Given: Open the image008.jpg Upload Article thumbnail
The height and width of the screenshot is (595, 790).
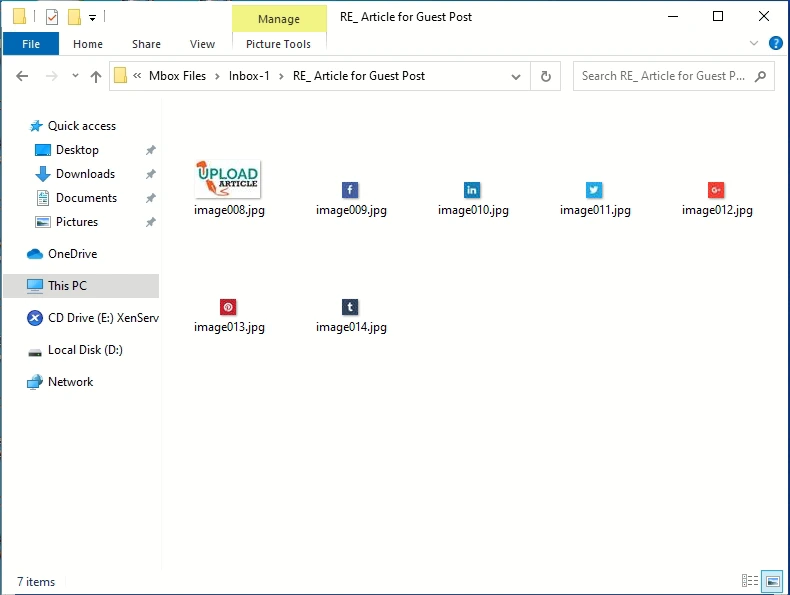Looking at the screenshot, I should coord(228,179).
